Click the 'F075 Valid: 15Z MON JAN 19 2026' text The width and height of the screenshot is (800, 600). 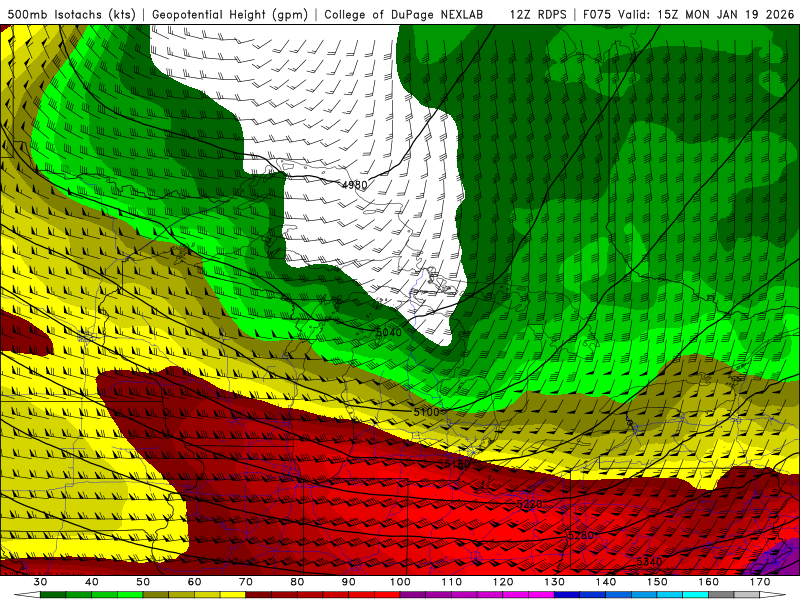(x=689, y=15)
